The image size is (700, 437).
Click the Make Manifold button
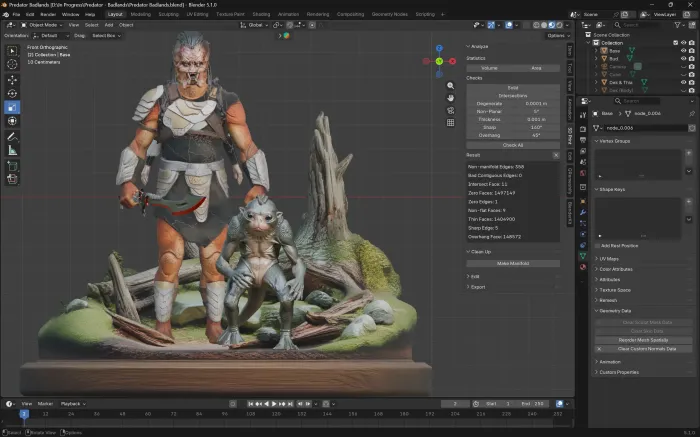[x=513, y=264]
